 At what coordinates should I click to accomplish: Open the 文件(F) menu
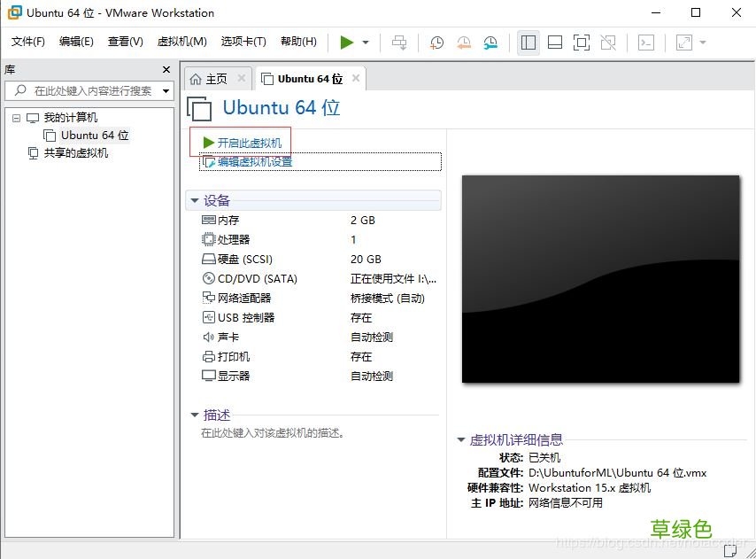pyautogui.click(x=28, y=42)
